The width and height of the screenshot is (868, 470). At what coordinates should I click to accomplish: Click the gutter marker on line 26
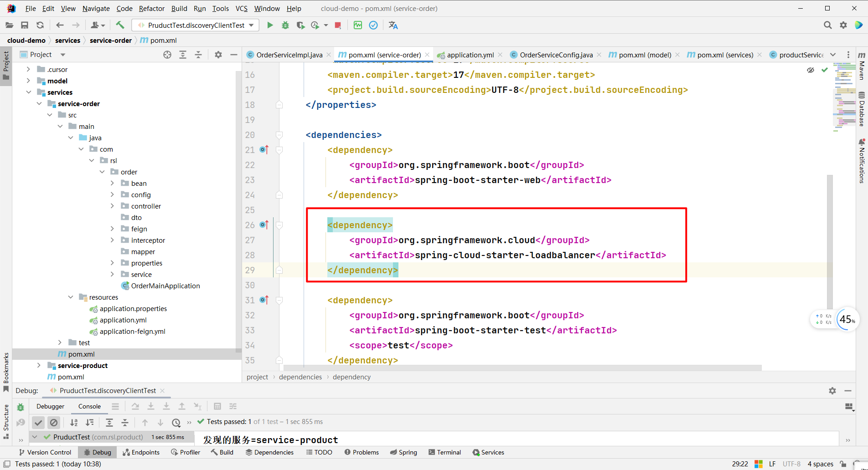coord(264,225)
